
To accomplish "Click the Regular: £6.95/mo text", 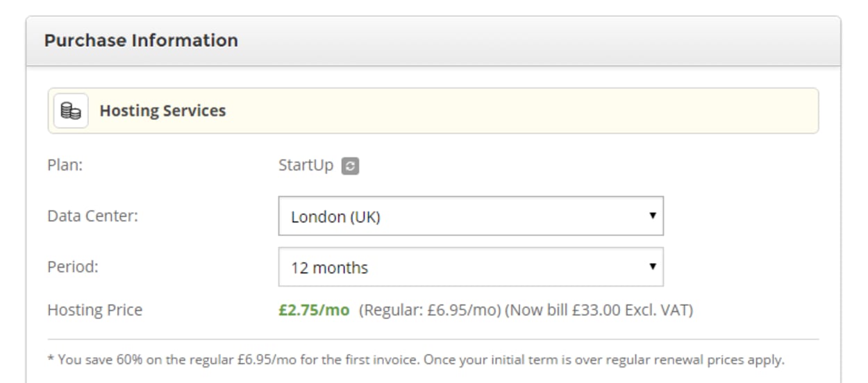I will point(430,310).
